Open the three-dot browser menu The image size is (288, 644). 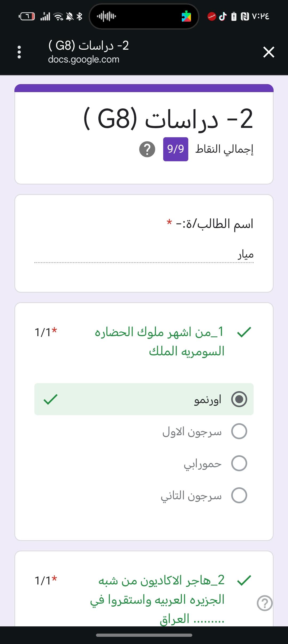[19, 52]
